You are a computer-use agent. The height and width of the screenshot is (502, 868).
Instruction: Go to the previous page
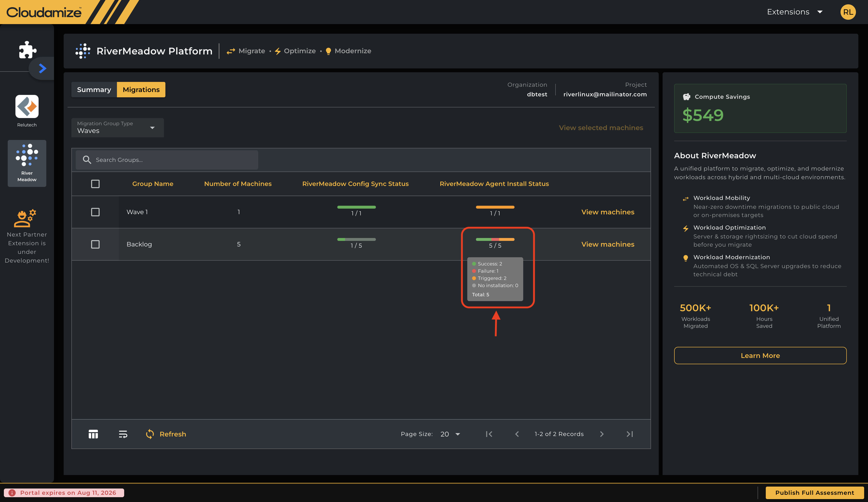(x=517, y=434)
